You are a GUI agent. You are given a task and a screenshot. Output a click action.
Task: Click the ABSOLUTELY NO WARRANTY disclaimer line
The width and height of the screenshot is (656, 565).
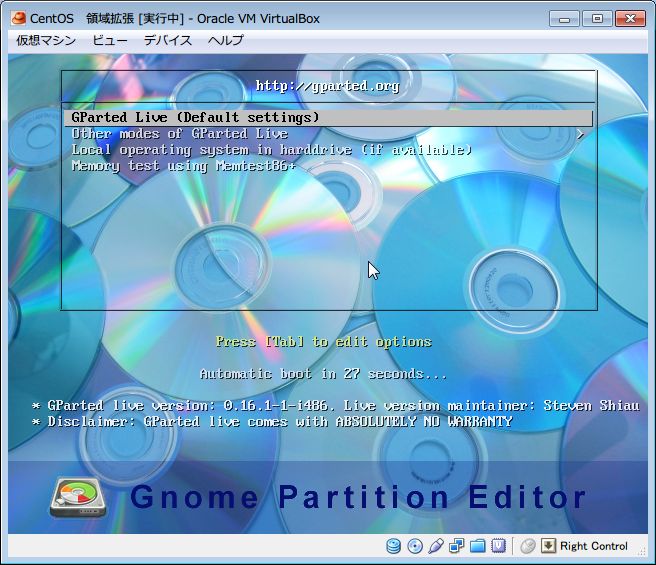272,421
